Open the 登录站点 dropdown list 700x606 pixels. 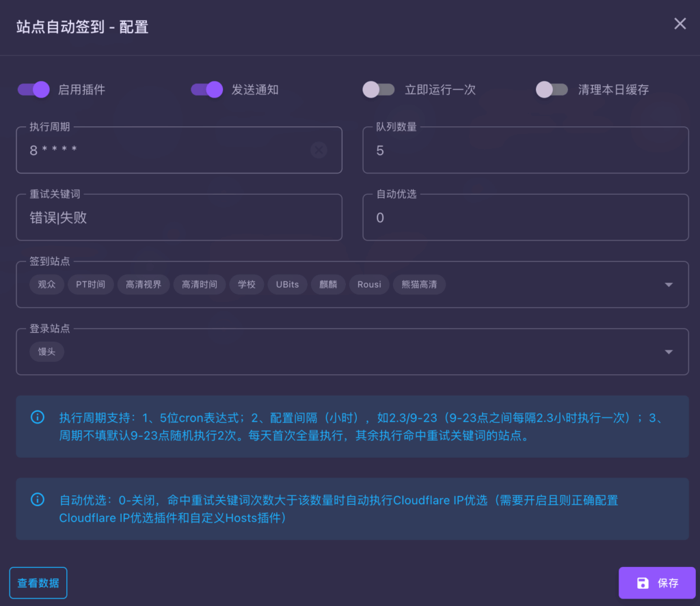669,352
